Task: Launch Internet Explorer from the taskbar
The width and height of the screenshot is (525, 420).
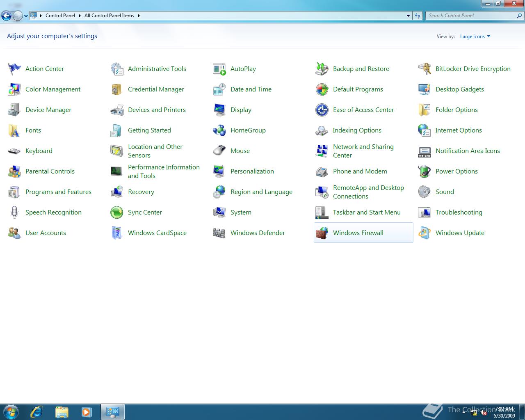Action: [37, 412]
